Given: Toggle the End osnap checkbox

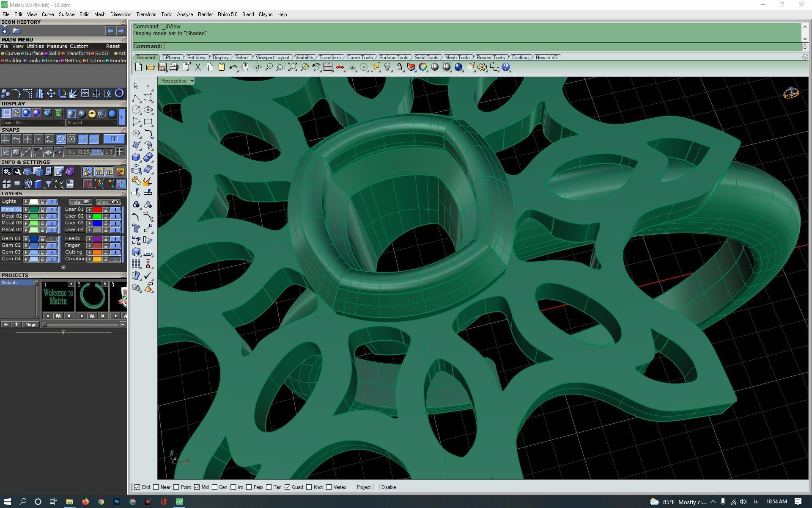Looking at the screenshot, I should [137, 487].
